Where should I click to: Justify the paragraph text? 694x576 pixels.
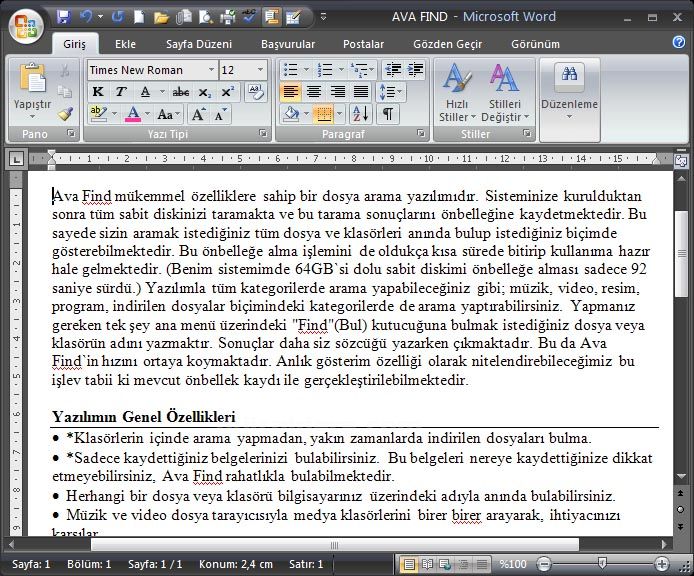pyautogui.click(x=361, y=92)
